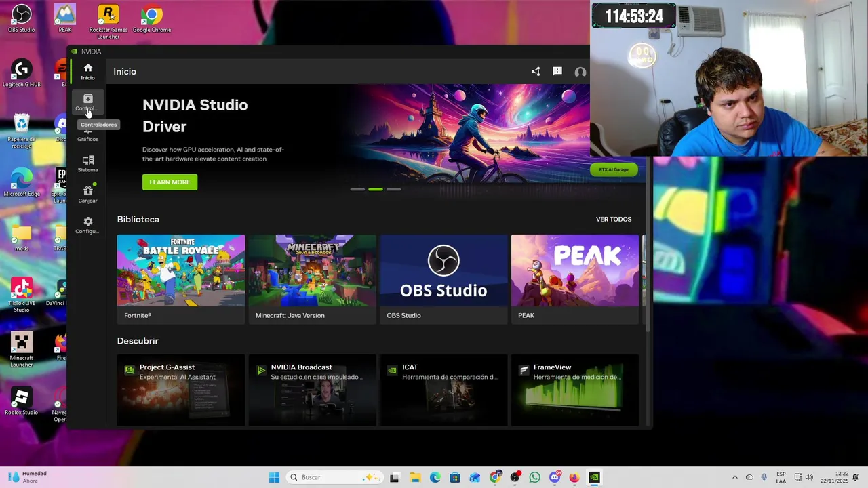Open Gráficos section in NVIDIA sidebar
Screen dimensions: 868x488
point(87,134)
